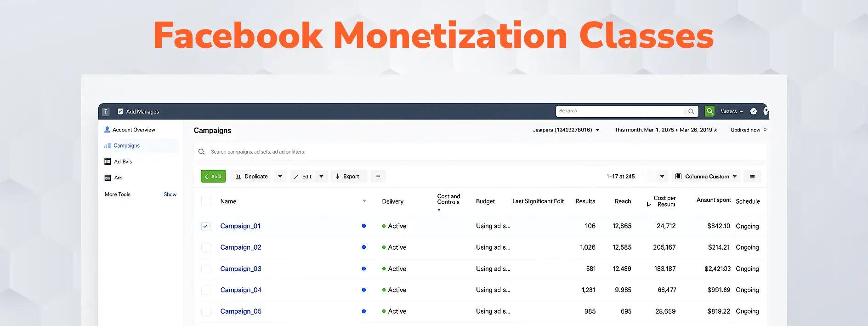Click the refresh circle next to Updixed now

[x=765, y=130]
